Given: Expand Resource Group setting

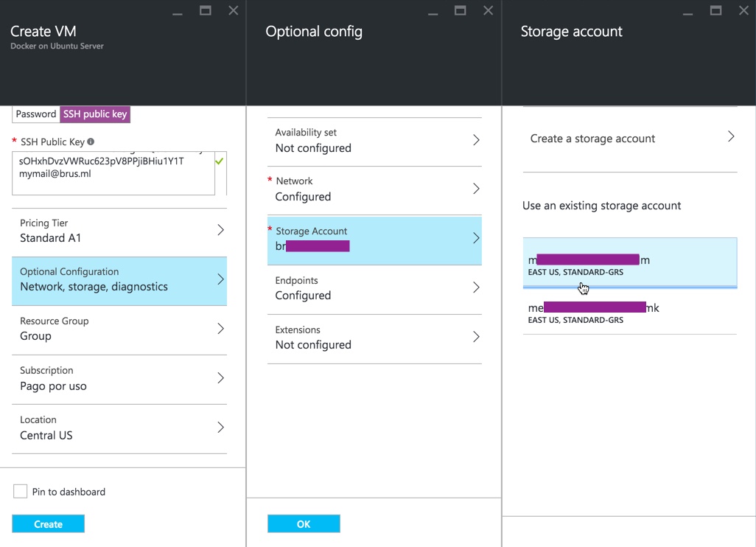Looking at the screenshot, I should point(119,329).
